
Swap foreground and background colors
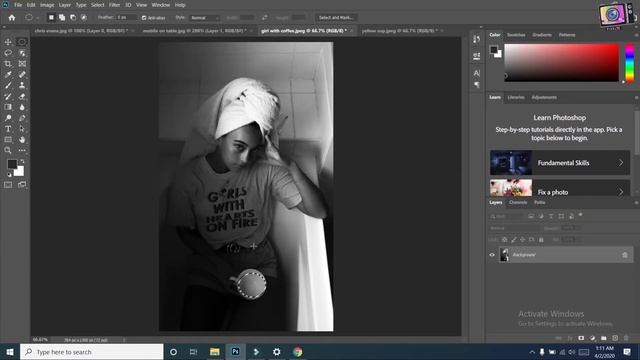pos(22,162)
